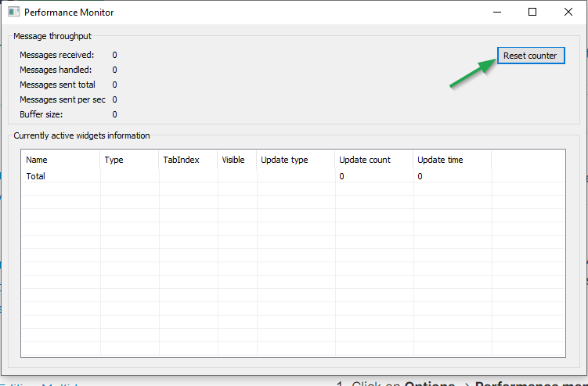Sort by the Type column header
Screen dimensions: 588x386
pos(129,160)
